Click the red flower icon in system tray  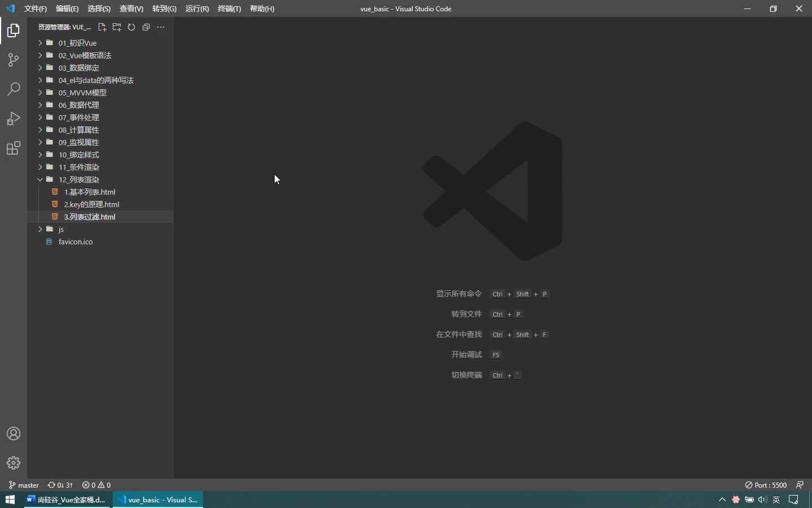coord(736,500)
